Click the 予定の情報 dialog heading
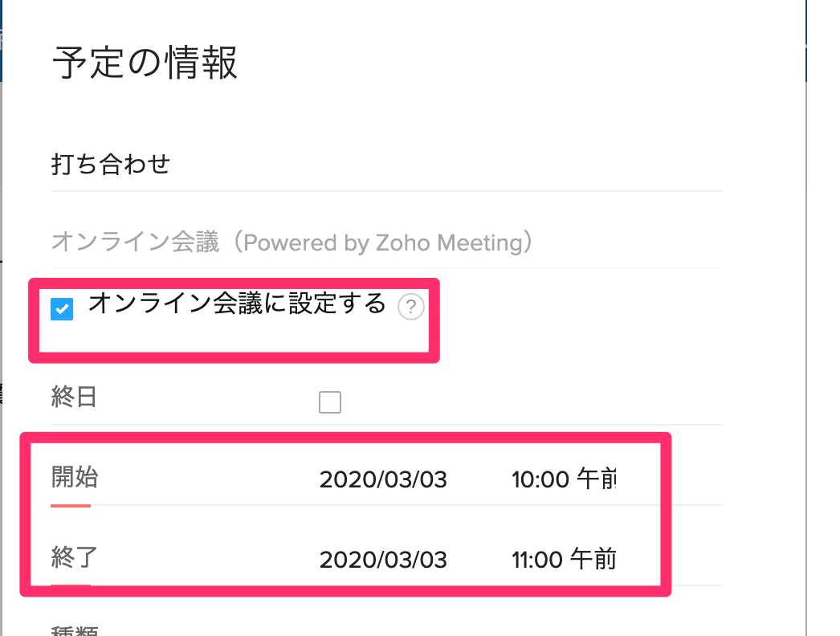 click(145, 63)
